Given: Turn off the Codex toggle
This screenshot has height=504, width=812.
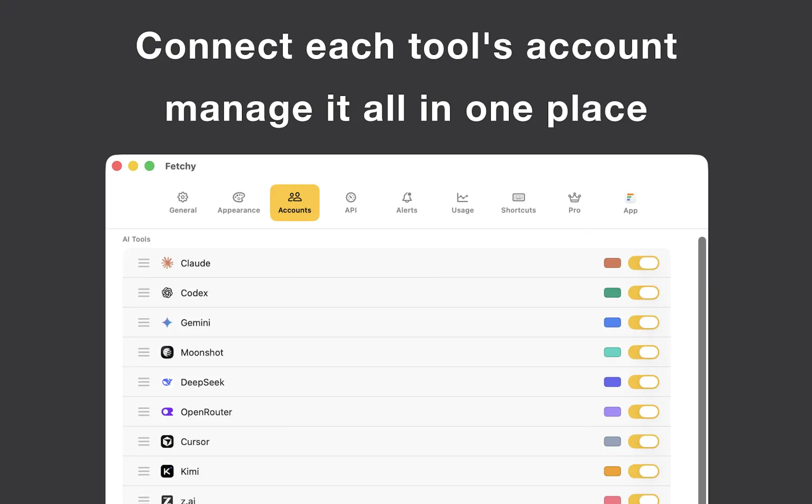Looking at the screenshot, I should point(644,293).
